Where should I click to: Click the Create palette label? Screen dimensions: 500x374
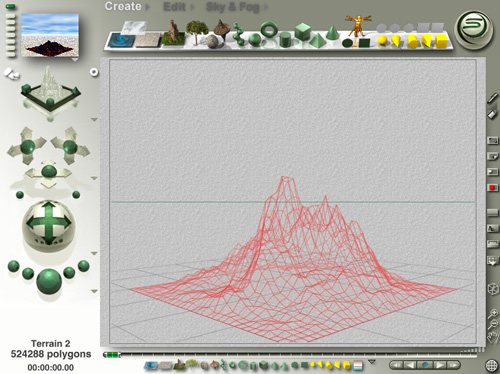coord(123,6)
